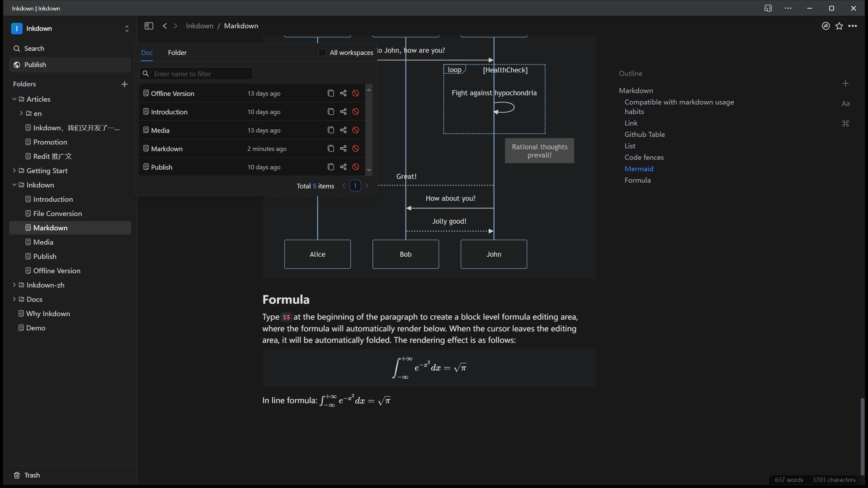This screenshot has width=868, height=488.
Task: Jump to Mermaid in outline
Action: (639, 169)
